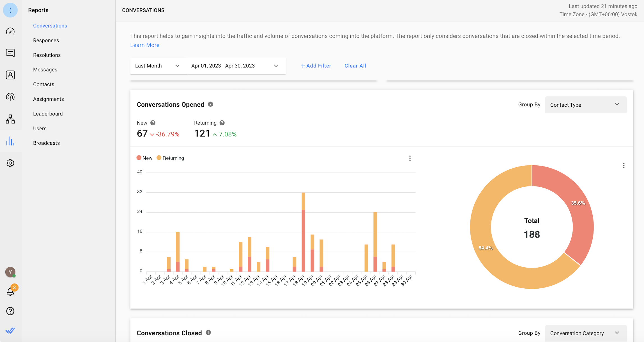The width and height of the screenshot is (644, 342).
Task: Follow the Learn More link
Action: point(145,45)
